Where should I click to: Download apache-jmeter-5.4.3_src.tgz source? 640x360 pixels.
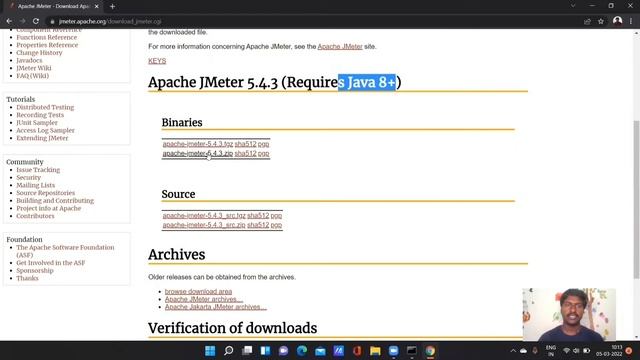[x=204, y=216]
